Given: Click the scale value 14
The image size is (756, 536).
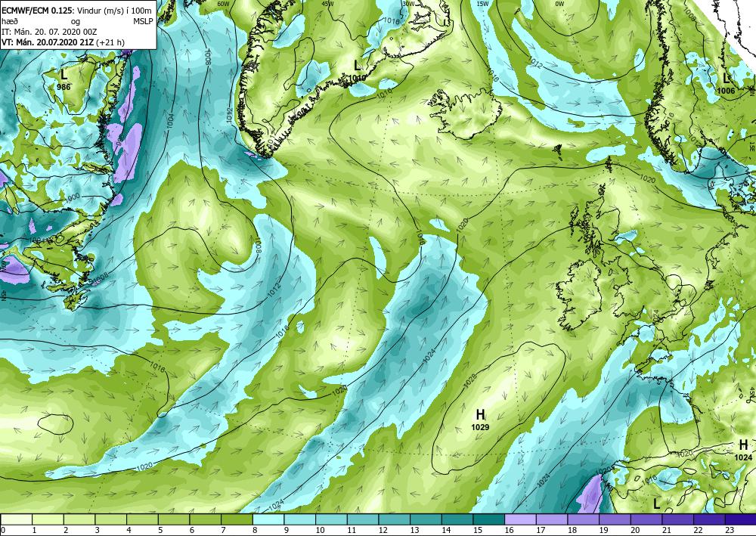Looking at the screenshot, I should 446,531.
